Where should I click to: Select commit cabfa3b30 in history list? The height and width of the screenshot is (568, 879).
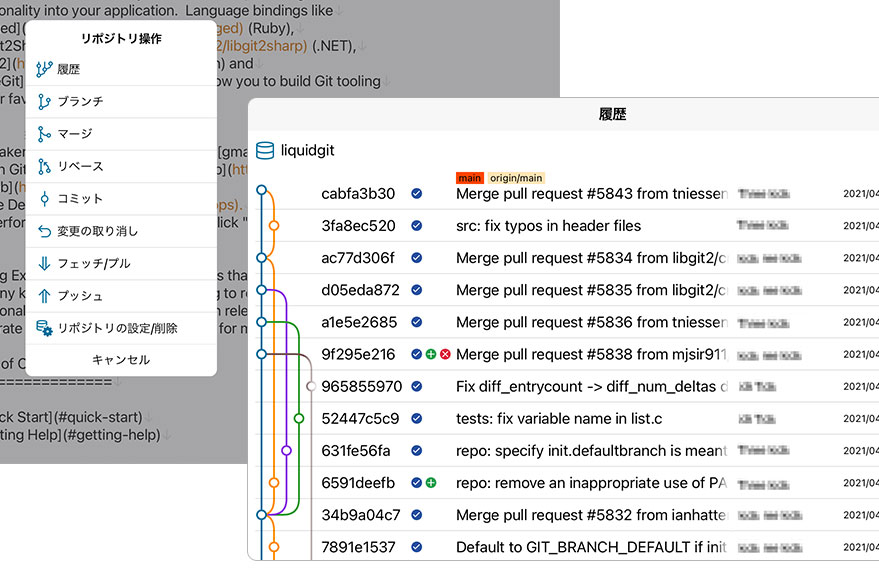[358, 194]
